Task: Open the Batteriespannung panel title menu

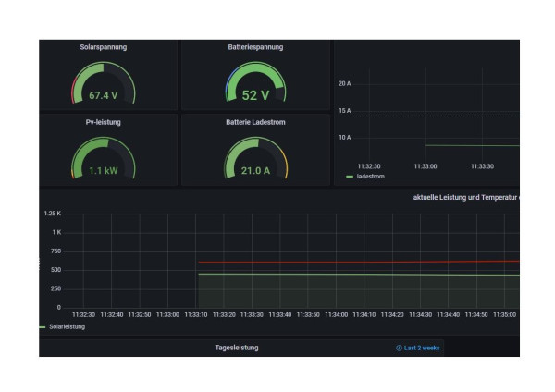Action: 254,47
